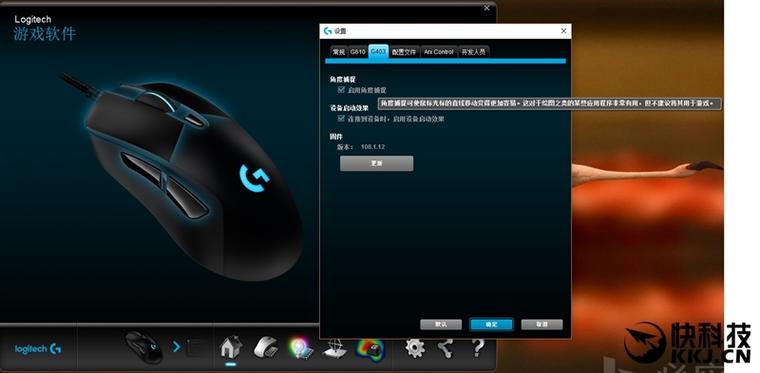The image size is (760, 373).
Task: Open help via the question mark icon
Action: pos(477,347)
